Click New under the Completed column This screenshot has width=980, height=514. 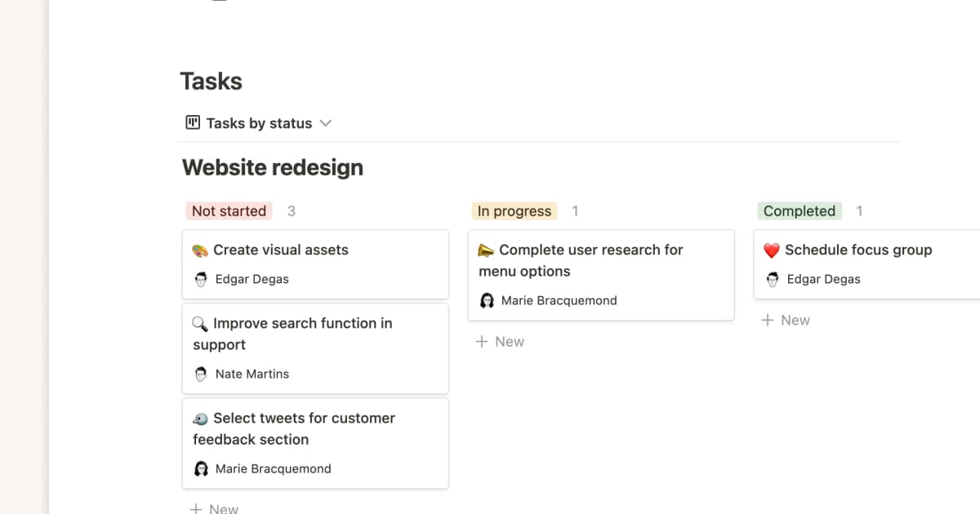(786, 320)
